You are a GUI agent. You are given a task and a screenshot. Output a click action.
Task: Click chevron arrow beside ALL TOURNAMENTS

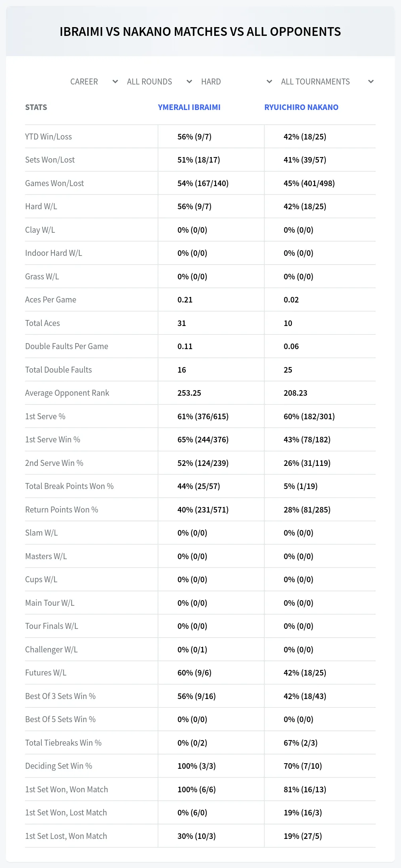click(x=371, y=82)
